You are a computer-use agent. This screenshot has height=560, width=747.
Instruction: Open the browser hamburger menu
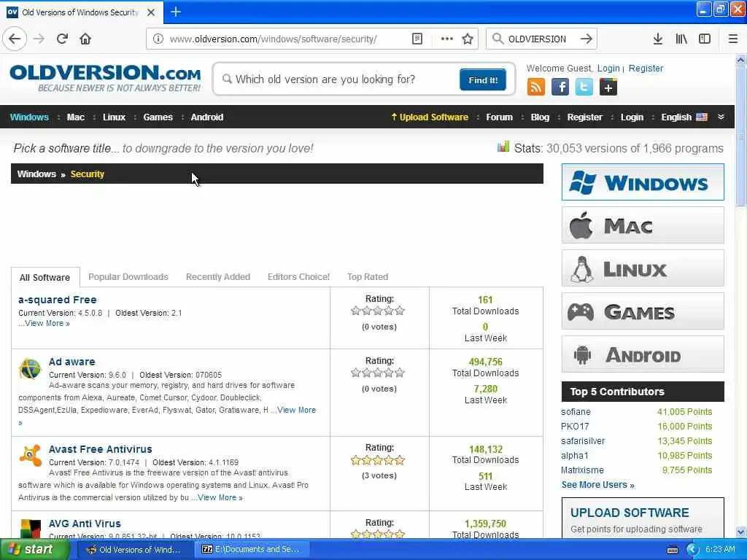click(x=733, y=39)
